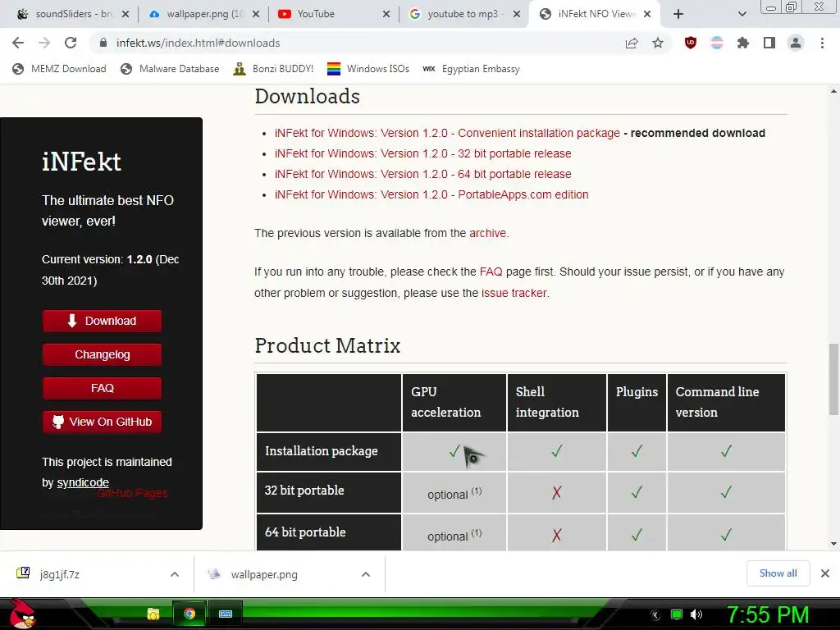This screenshot has height=630, width=840.
Task: Open Chrome's three-dot menu
Action: coord(822,43)
